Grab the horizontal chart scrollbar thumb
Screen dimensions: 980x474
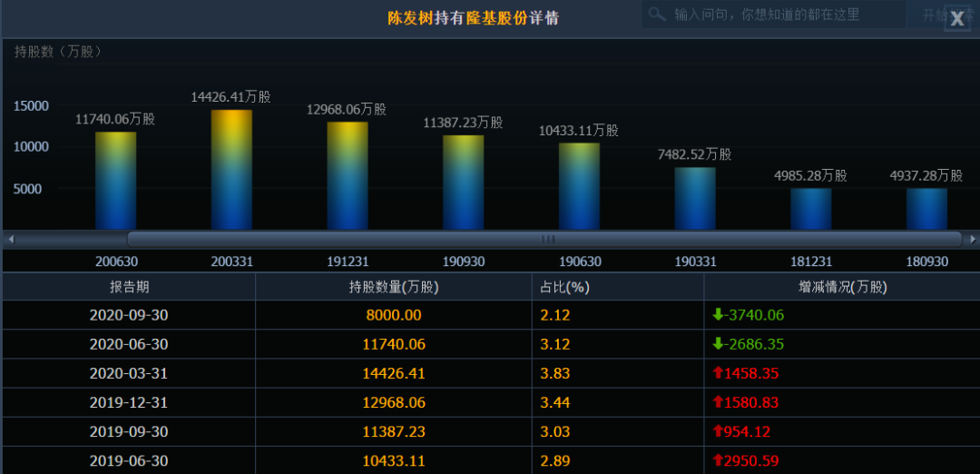pos(544,239)
